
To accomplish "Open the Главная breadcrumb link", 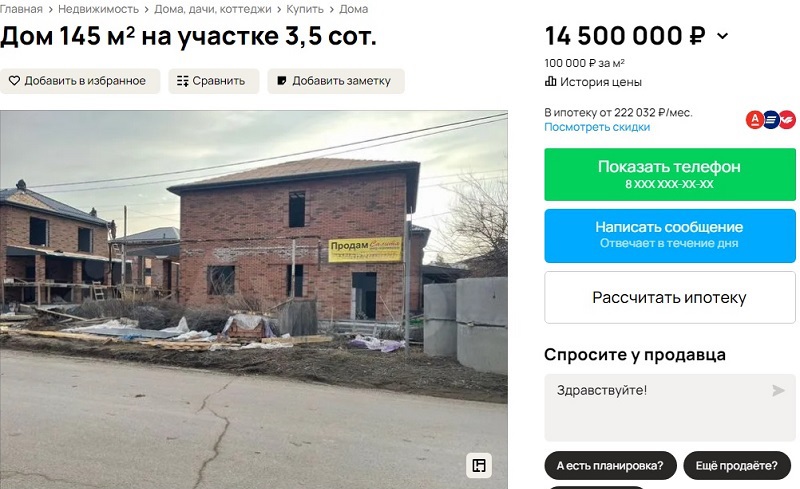I will pos(21,9).
